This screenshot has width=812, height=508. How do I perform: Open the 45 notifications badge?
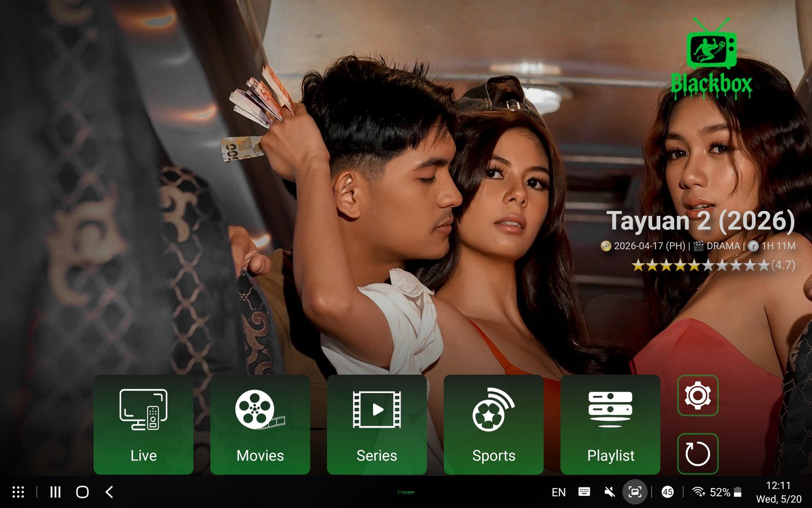click(x=667, y=492)
